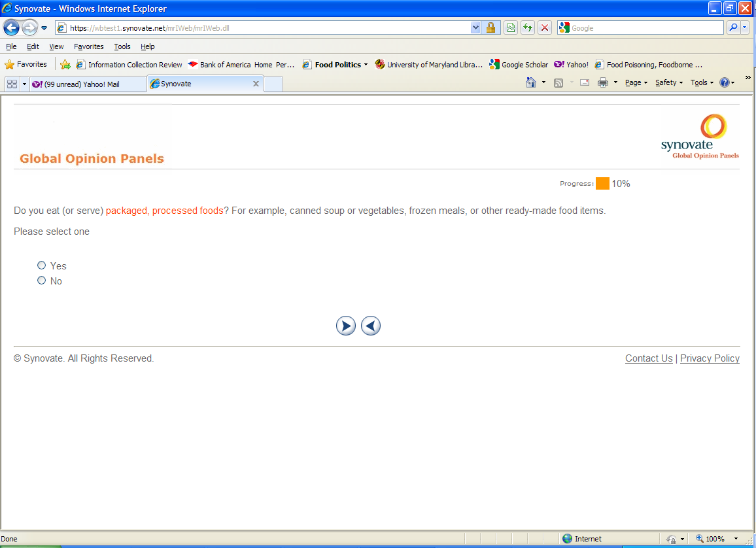The image size is (756, 548).
Task: Click the Global Opinion Panels heading
Action: (x=92, y=158)
